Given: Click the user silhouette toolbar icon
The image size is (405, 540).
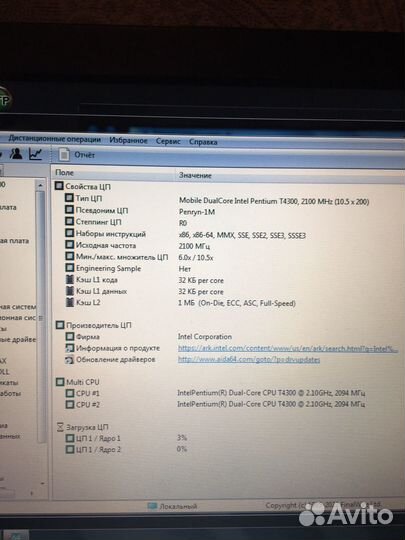Looking at the screenshot, I should click(x=16, y=154).
